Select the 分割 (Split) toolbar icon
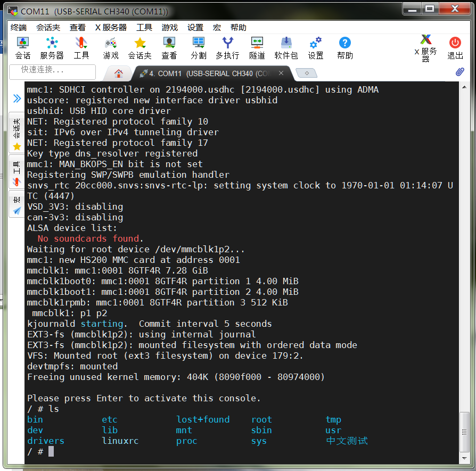The image size is (476, 471). [x=199, y=48]
